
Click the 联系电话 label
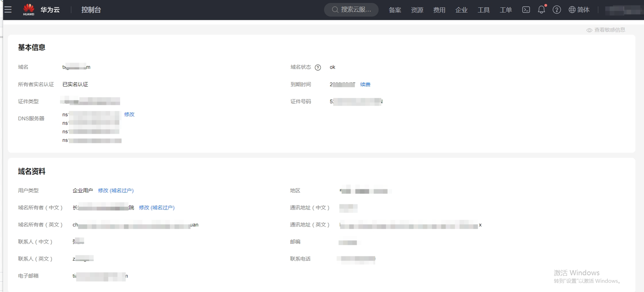coord(300,259)
